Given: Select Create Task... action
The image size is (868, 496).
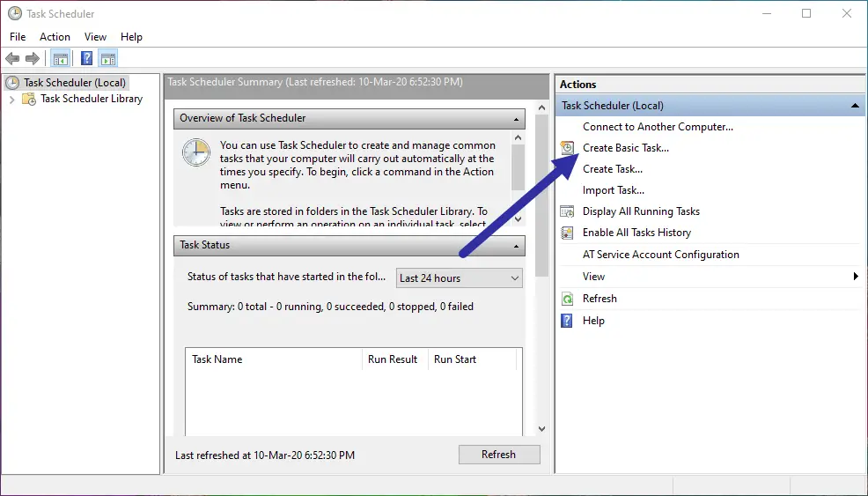Looking at the screenshot, I should [x=612, y=168].
